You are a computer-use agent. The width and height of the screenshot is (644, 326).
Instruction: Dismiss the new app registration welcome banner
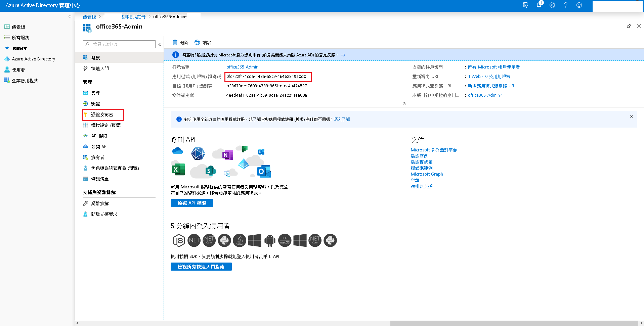tap(631, 117)
